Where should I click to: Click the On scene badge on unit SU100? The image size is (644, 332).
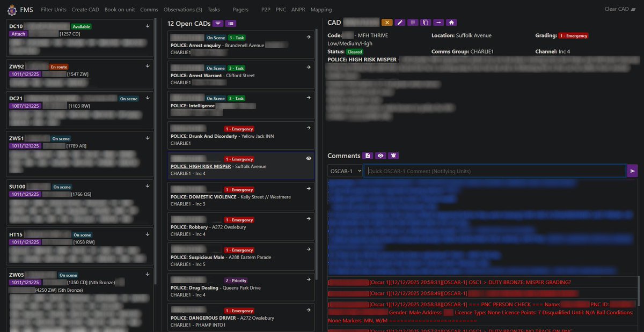(x=62, y=187)
